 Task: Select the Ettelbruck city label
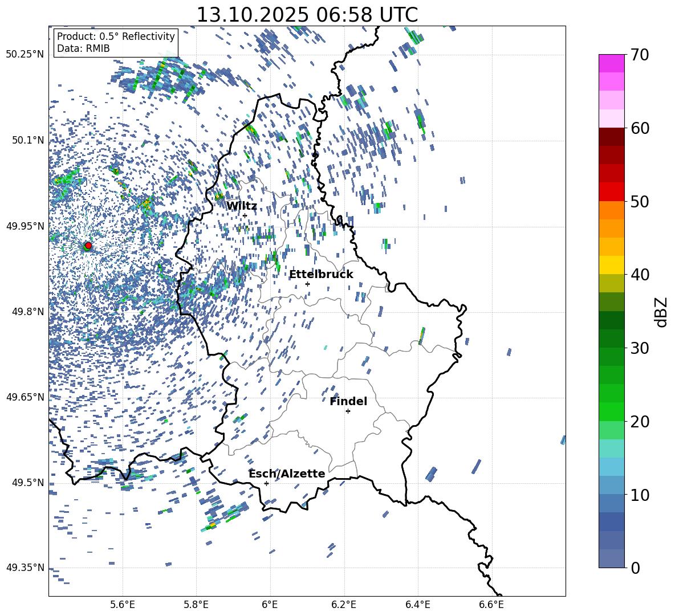pos(321,275)
